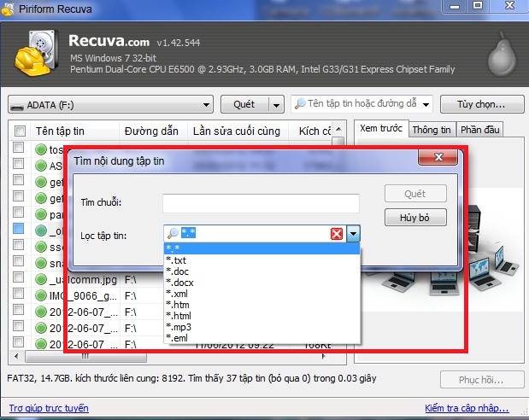
Task: Click the Piriform pear logo
Action: click(502, 55)
